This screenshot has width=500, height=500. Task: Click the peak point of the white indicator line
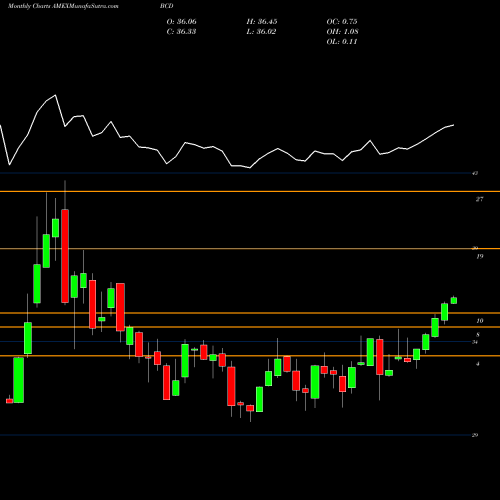coord(55,95)
